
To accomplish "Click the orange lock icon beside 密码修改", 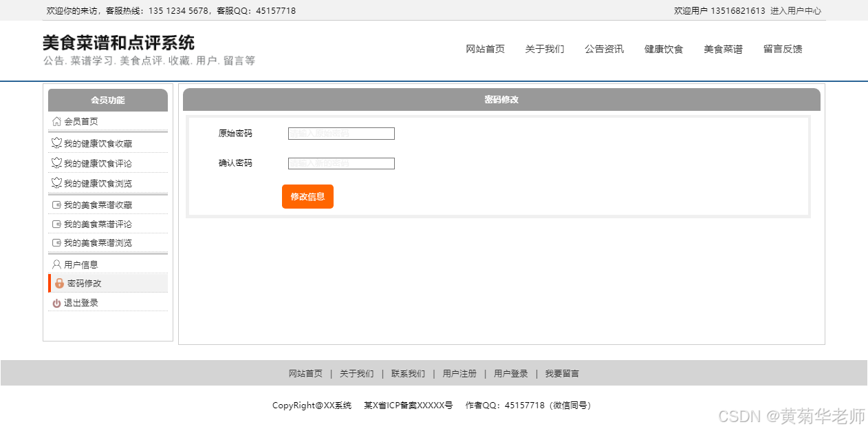I will (59, 283).
